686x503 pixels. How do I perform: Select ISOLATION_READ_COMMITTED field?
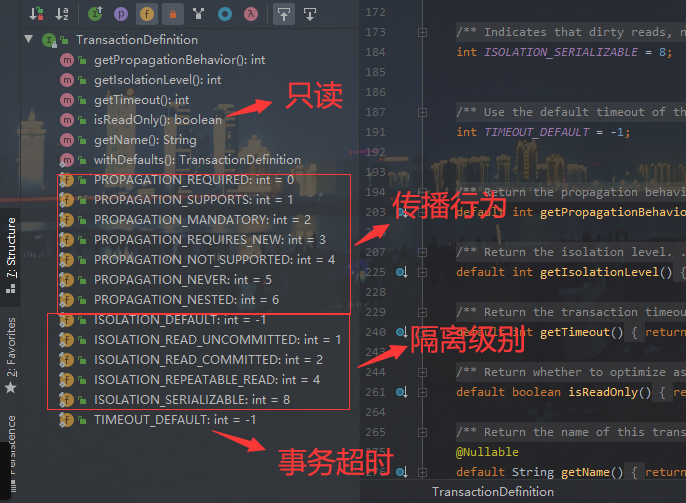click(x=208, y=360)
